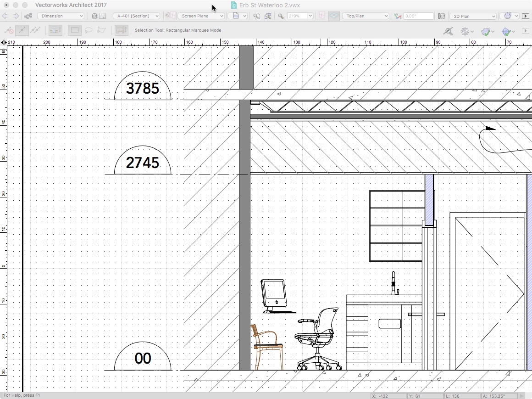
Task: Select the Polygon marquee mode icon
Action: (x=102, y=30)
